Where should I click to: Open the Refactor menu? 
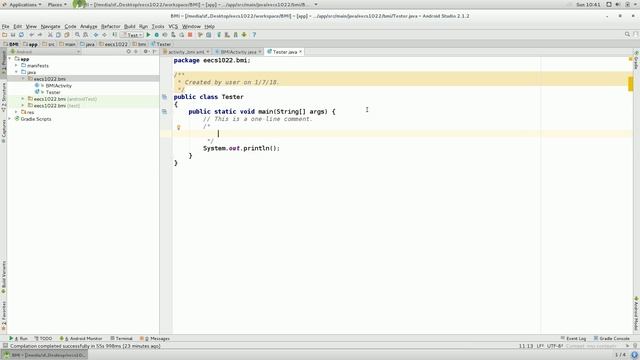coord(111,26)
